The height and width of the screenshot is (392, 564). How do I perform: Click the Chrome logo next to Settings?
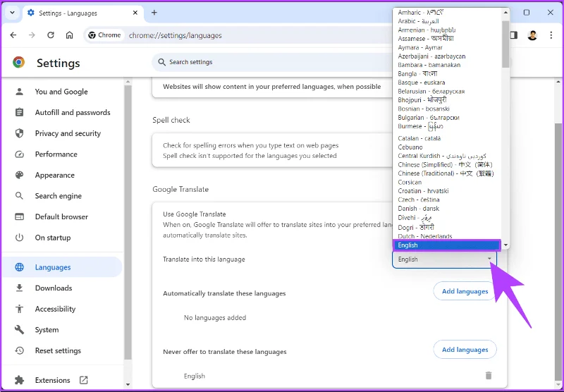point(19,62)
